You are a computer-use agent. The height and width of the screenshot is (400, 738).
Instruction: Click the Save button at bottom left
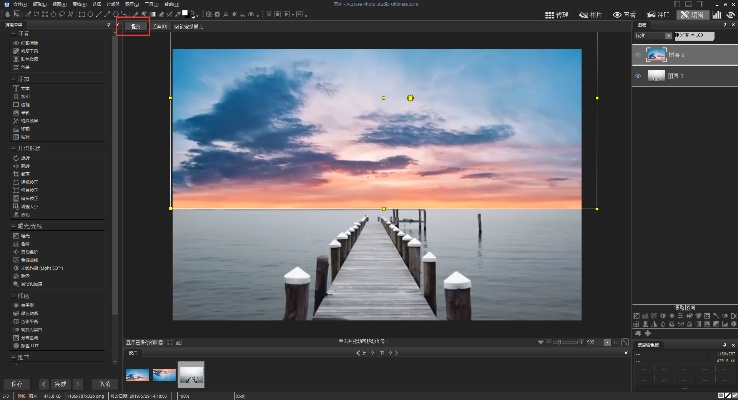coord(15,384)
